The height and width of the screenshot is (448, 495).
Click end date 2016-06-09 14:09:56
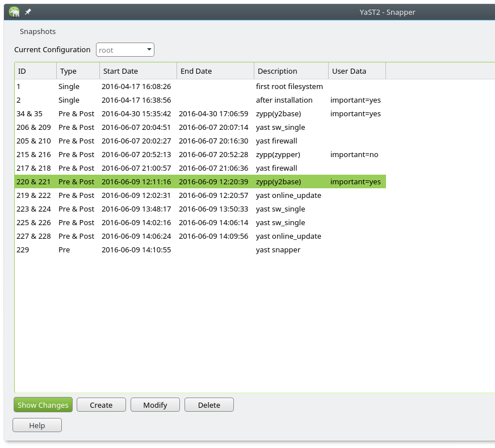click(213, 236)
